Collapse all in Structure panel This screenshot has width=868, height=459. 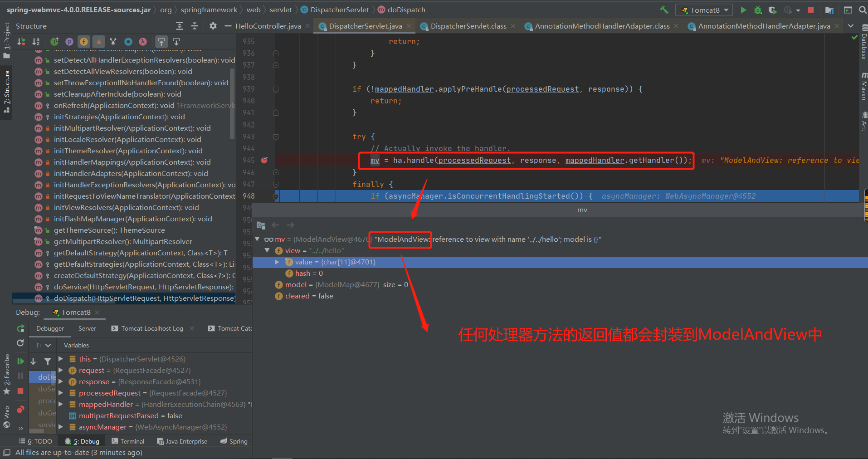coord(195,26)
